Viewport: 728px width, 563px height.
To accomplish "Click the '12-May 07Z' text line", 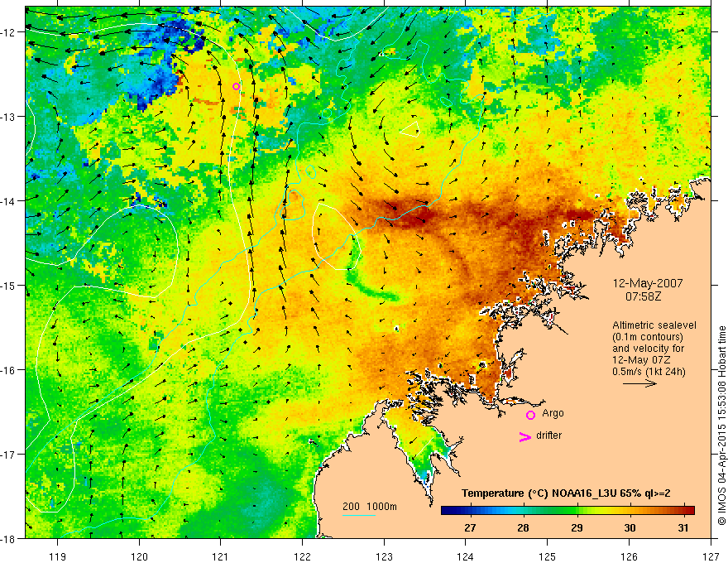I will click(x=641, y=360).
